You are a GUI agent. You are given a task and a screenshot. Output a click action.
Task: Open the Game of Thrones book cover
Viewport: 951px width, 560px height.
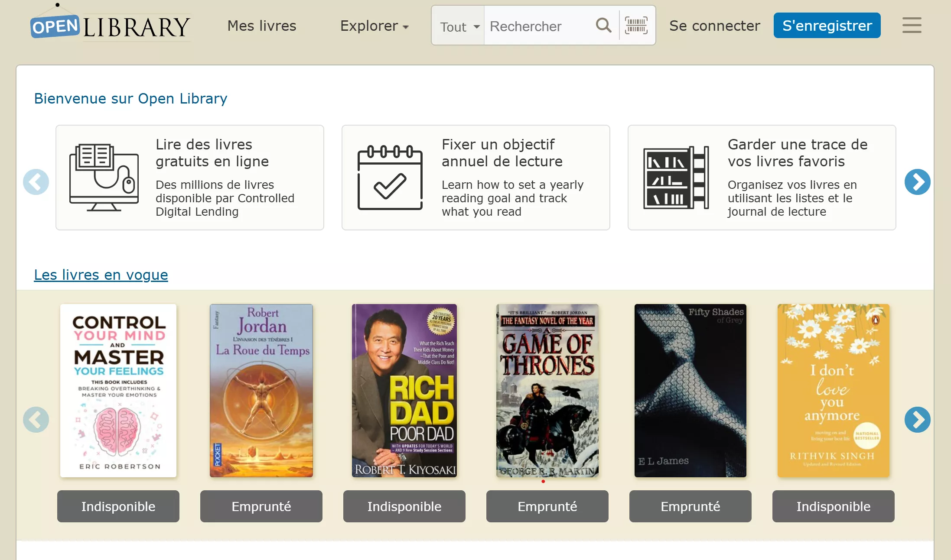point(547,390)
